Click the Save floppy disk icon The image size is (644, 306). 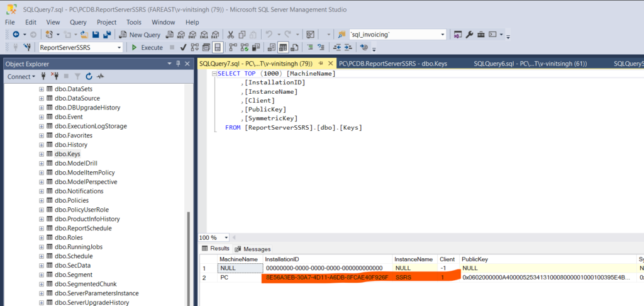[x=96, y=35]
